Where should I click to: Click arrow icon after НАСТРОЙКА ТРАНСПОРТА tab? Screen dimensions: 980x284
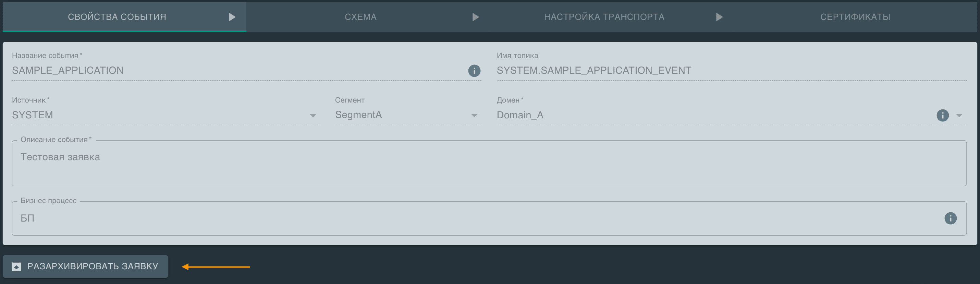(719, 17)
